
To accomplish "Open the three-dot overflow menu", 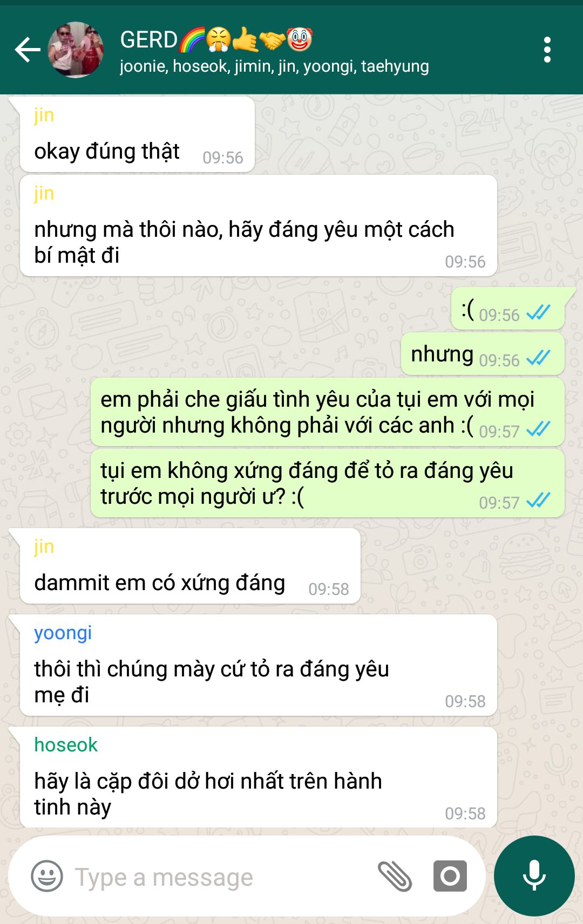I will pos(547,50).
